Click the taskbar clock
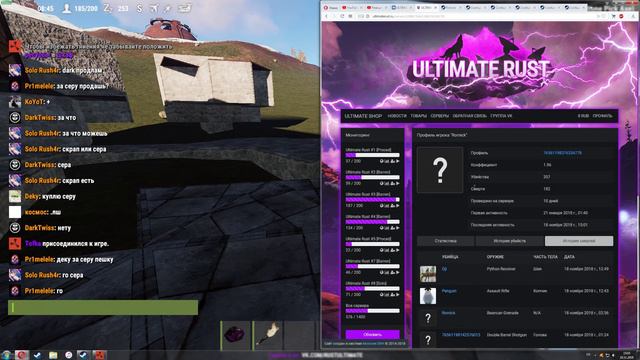640x360 pixels. (x=627, y=355)
